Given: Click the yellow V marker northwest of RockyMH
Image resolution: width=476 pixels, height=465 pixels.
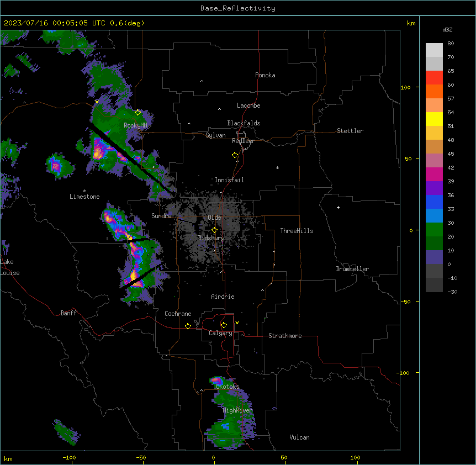Looking at the screenshot, I should (97, 102).
